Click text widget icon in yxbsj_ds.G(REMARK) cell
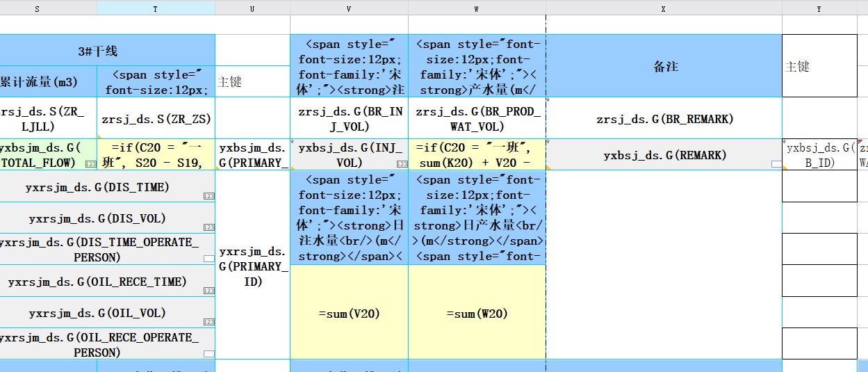The width and height of the screenshot is (868, 372). pos(776,165)
